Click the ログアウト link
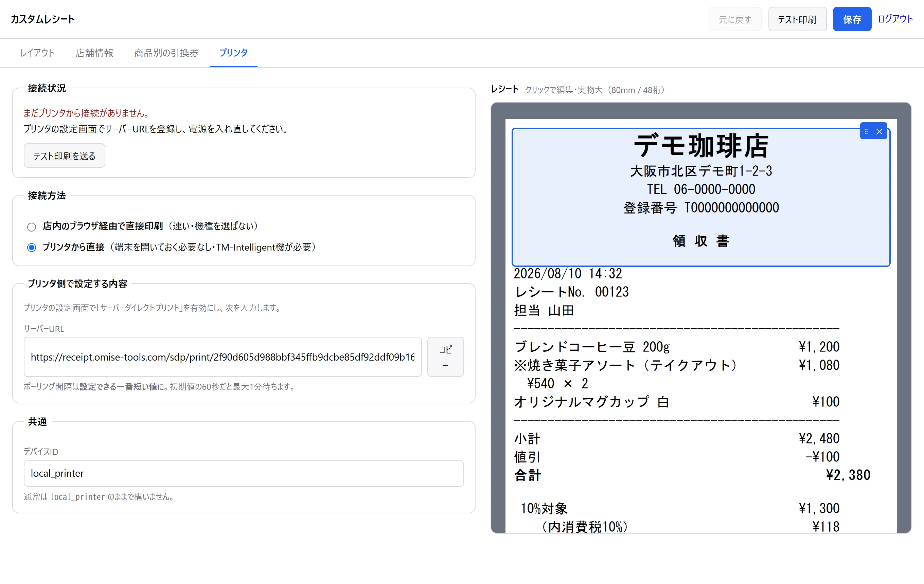 [x=895, y=19]
